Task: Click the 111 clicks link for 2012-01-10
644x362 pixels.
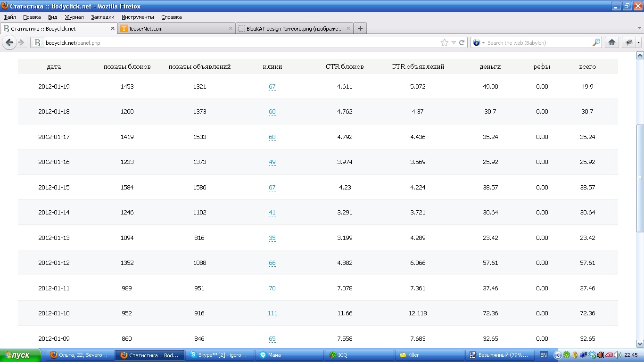Action: point(272,313)
